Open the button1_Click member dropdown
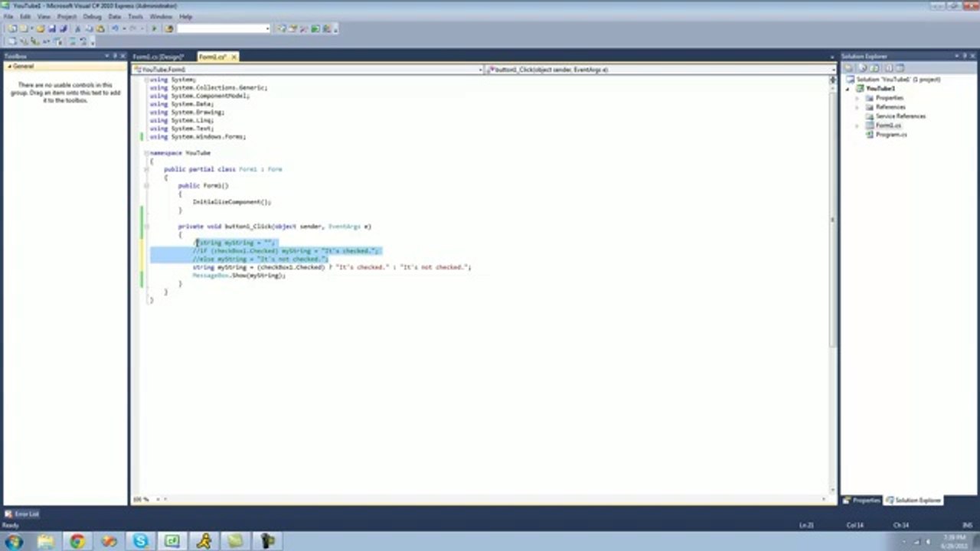 pos(833,70)
